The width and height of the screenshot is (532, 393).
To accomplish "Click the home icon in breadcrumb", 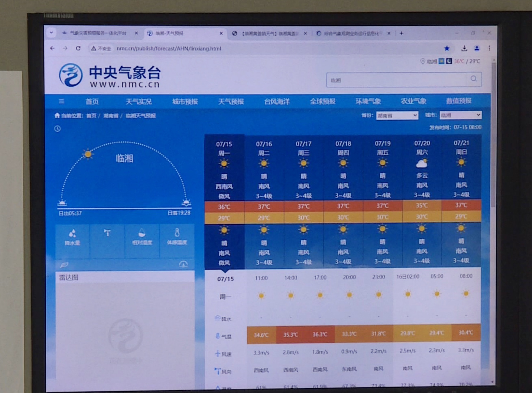I will pos(57,115).
